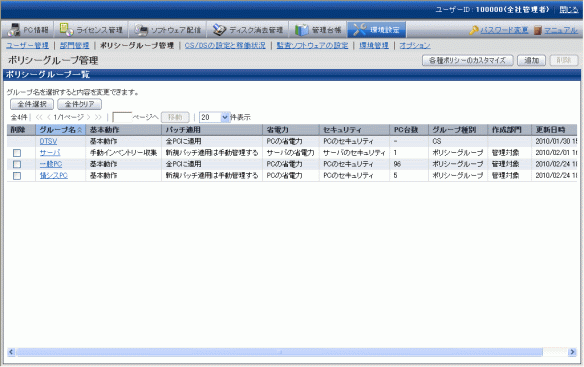This screenshot has height=367, width=584.
Task: Go to first page arrow <<
Action: tap(39, 117)
